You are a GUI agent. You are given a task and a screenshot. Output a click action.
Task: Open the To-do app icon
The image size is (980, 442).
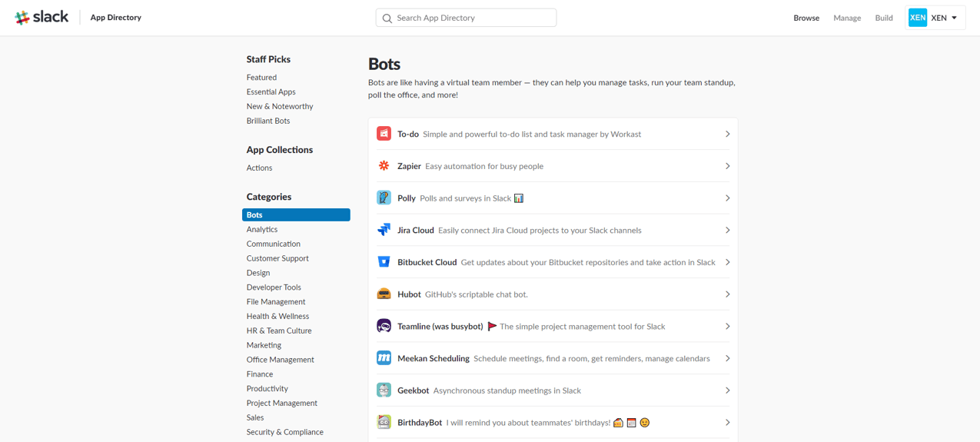pos(384,134)
